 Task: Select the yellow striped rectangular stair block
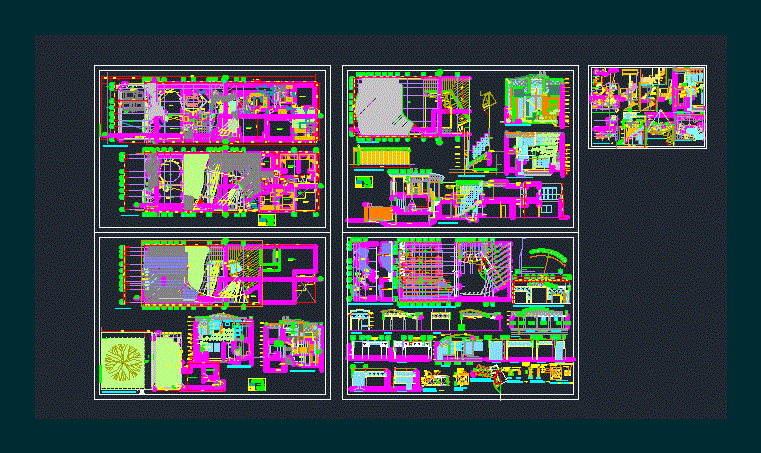tap(383, 156)
